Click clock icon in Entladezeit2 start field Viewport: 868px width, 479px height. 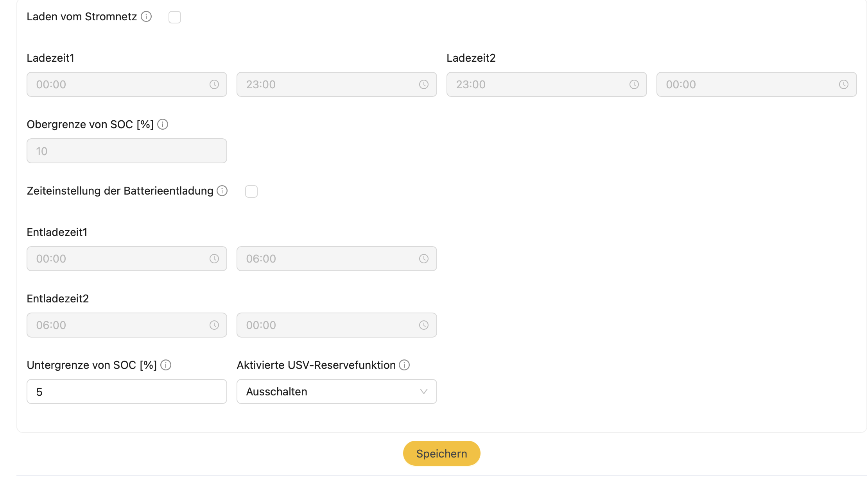coord(214,325)
